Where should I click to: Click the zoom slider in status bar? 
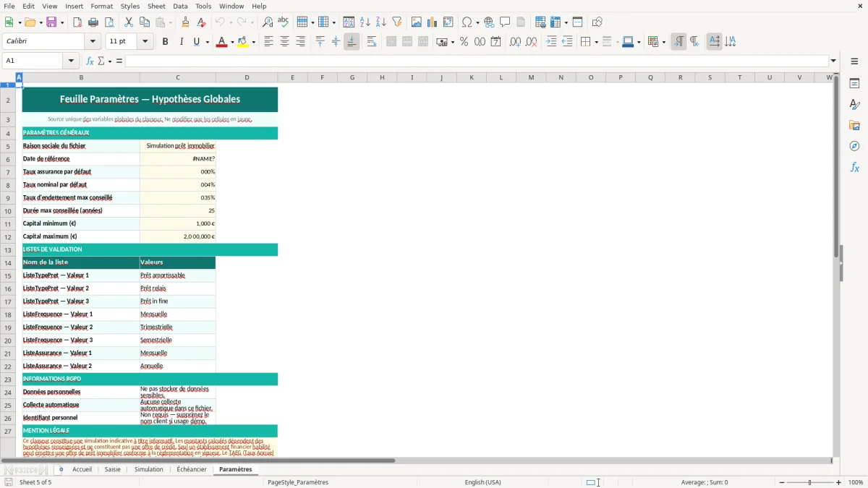tap(810, 482)
